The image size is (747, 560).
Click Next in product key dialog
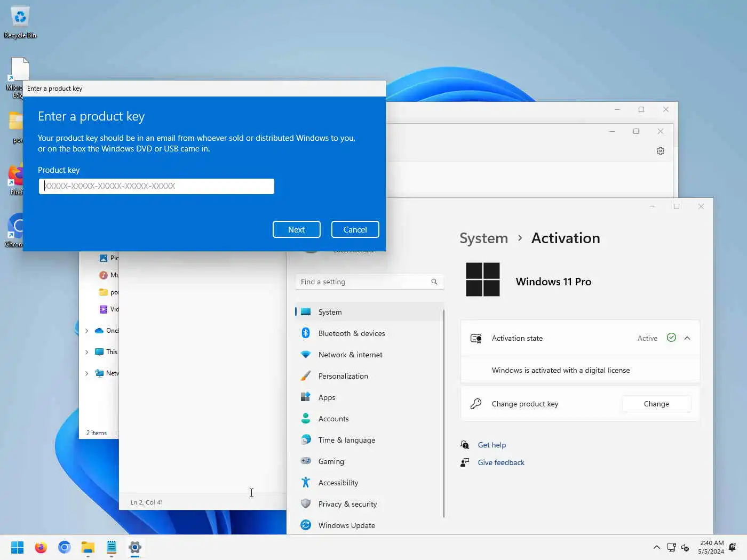coord(297,229)
